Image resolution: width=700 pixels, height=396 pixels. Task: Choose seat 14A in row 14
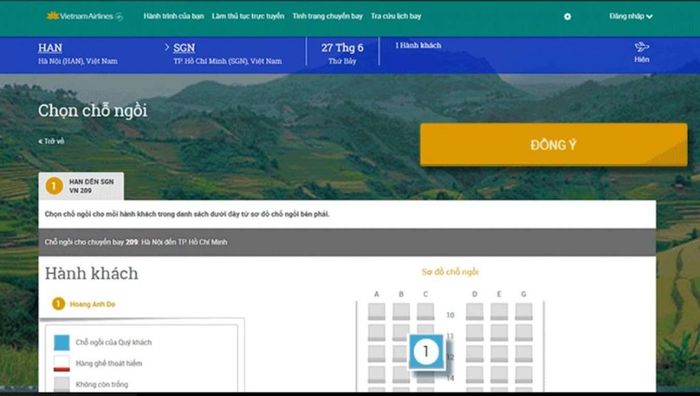click(x=376, y=375)
